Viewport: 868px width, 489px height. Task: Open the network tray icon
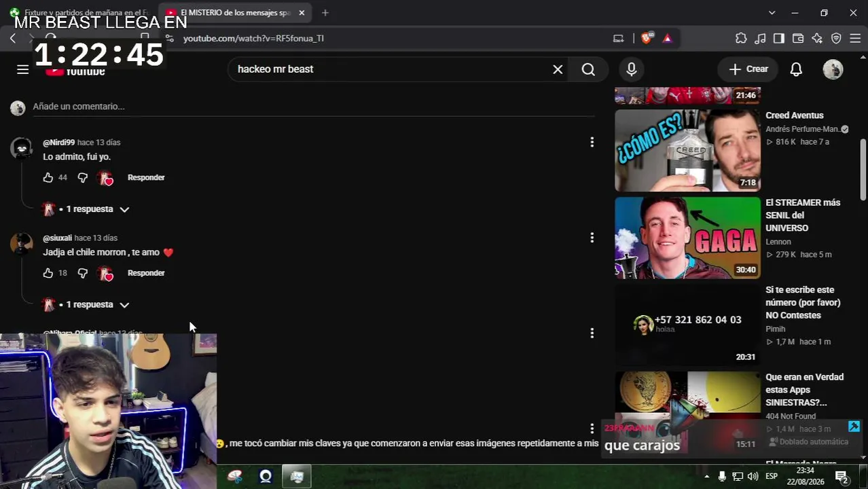point(738,477)
